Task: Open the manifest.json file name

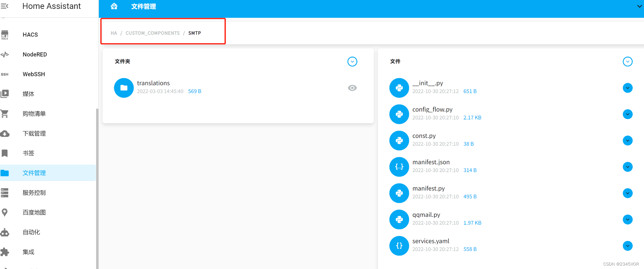Action: tap(431, 162)
